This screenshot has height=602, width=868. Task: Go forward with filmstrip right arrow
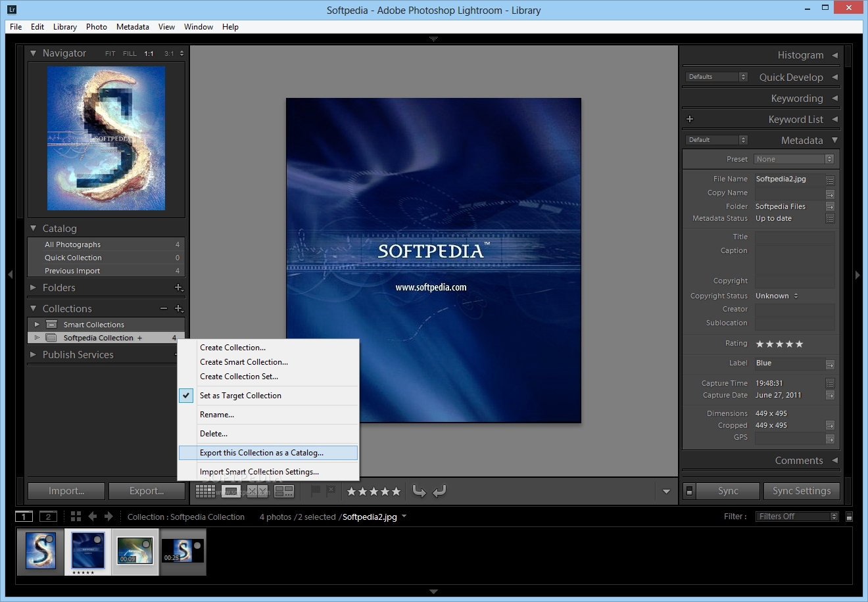(108, 517)
